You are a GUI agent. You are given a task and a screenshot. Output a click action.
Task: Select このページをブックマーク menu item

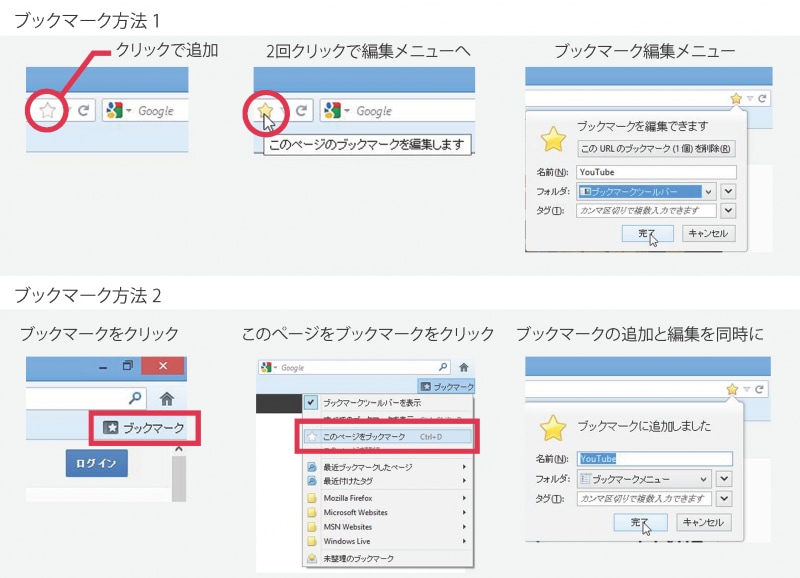click(388, 437)
